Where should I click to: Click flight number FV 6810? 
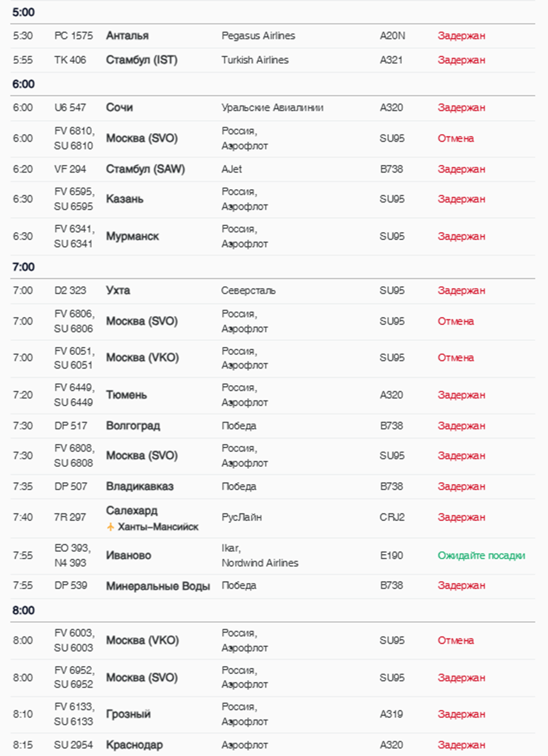click(x=74, y=132)
